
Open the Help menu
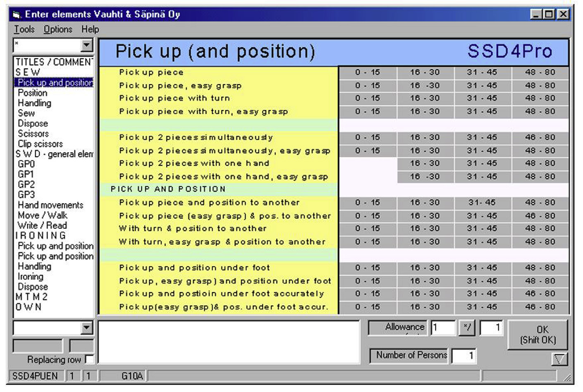[90, 29]
